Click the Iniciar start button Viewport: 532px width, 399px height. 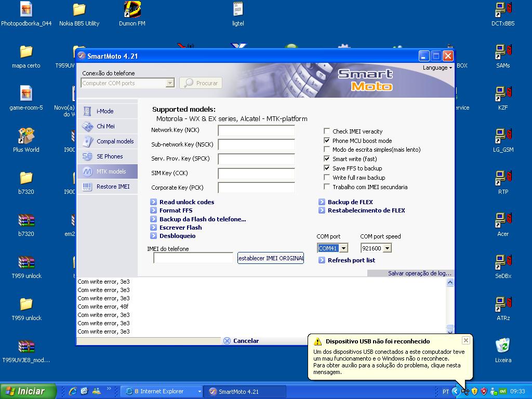coord(28,391)
